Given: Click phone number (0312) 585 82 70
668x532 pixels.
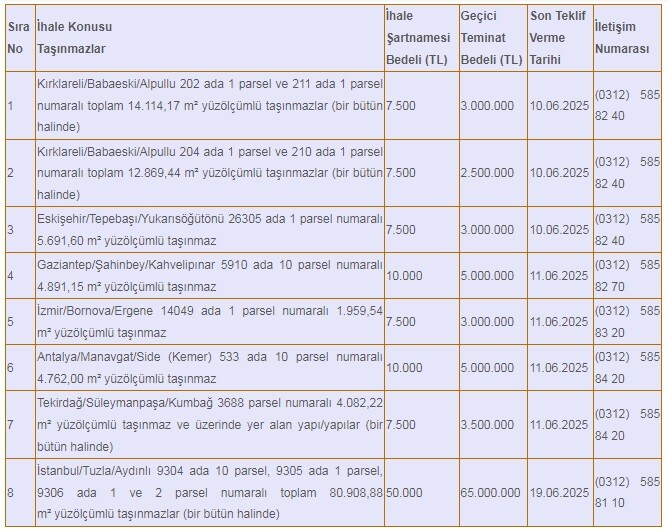Looking at the screenshot, I should tap(627, 276).
